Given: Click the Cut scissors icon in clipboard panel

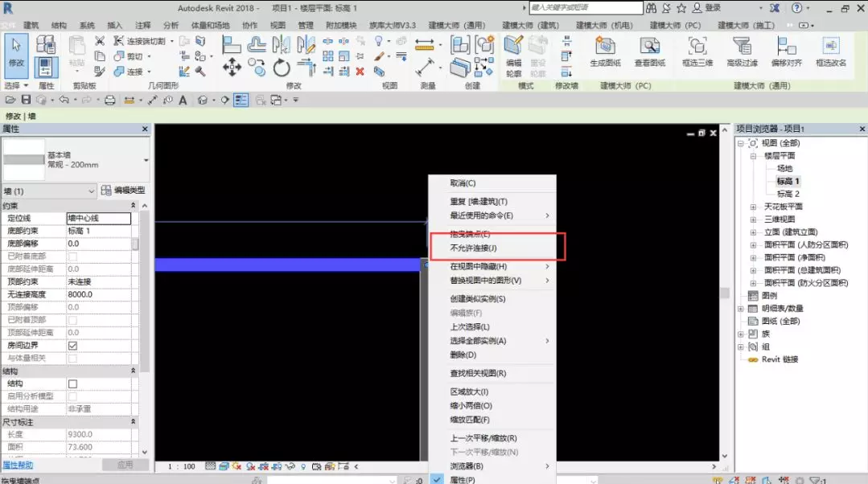Looking at the screenshot, I should (x=100, y=41).
